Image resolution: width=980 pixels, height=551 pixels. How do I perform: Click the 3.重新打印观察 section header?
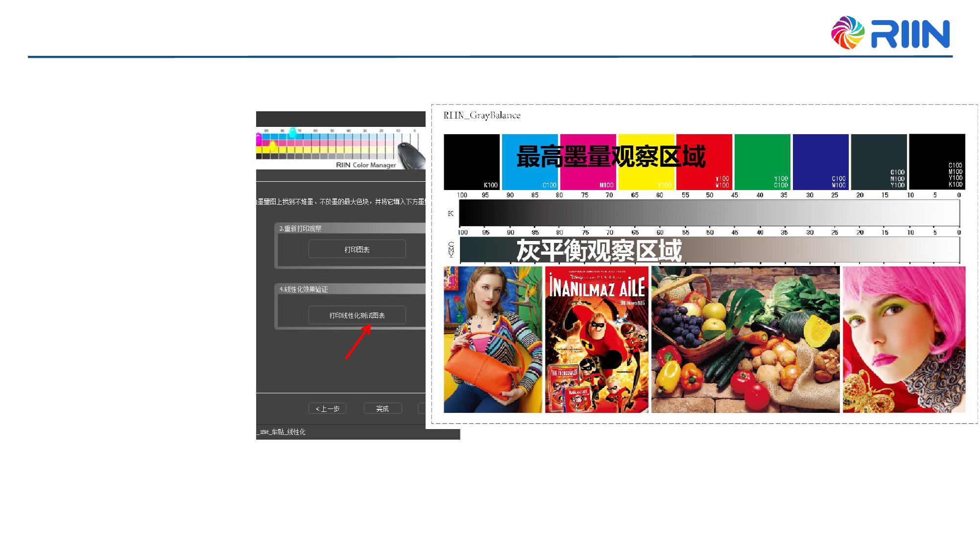click(301, 229)
